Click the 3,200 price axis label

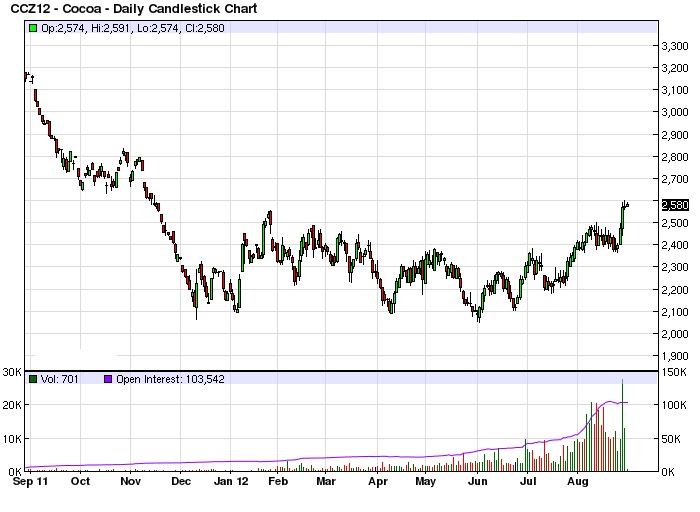coord(675,68)
